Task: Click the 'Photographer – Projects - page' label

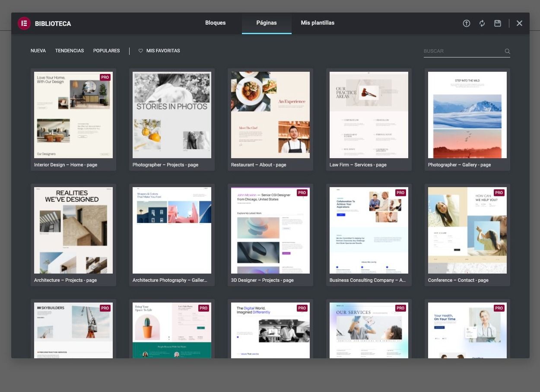Action: [x=165, y=165]
